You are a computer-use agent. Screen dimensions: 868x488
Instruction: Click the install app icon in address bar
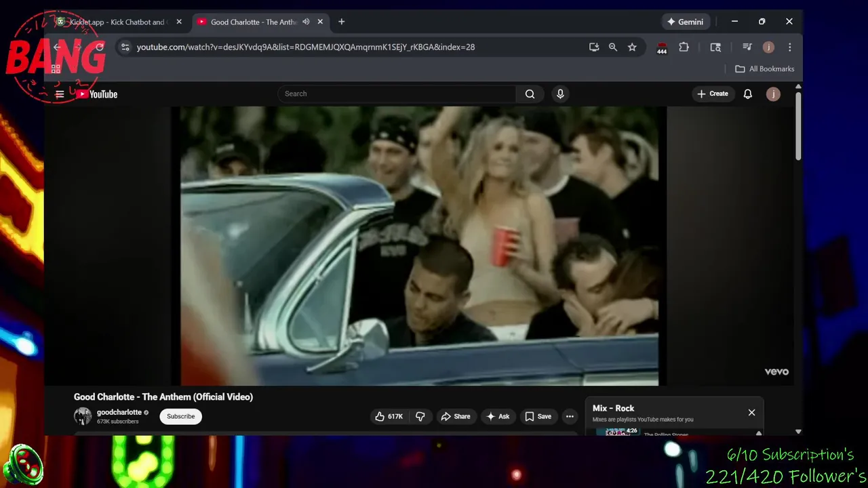pos(594,47)
